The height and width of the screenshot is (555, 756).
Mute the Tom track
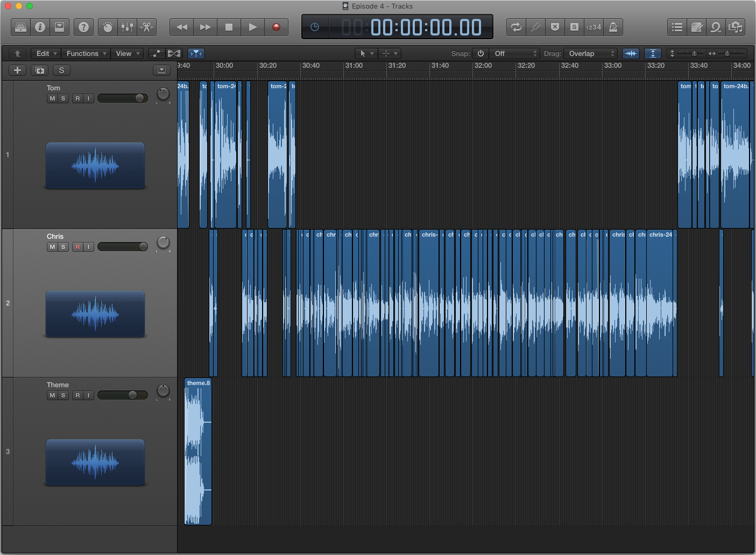52,98
